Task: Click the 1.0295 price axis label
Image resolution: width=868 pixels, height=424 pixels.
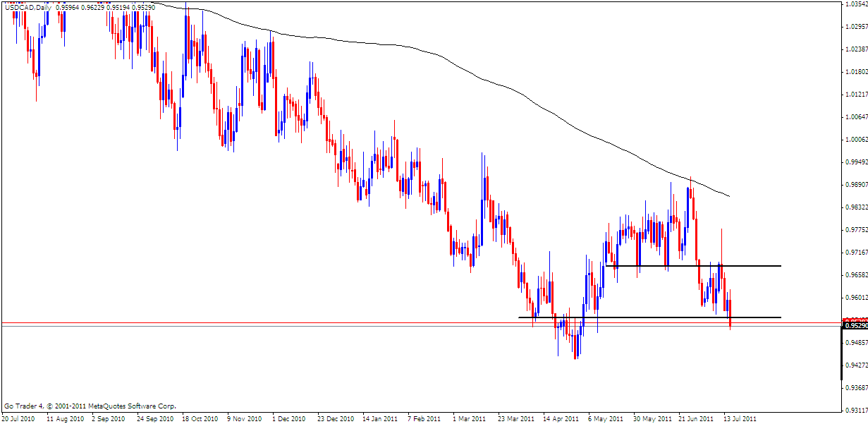Action: tap(855, 27)
